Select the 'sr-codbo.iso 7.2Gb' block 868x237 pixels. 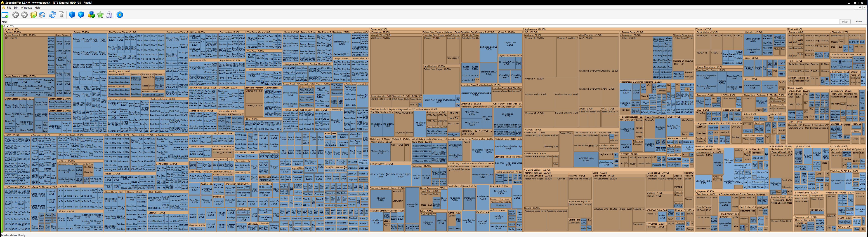507,116
